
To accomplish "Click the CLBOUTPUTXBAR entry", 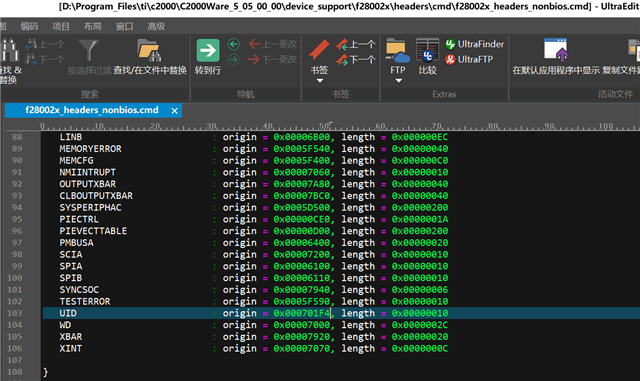I will pos(96,196).
